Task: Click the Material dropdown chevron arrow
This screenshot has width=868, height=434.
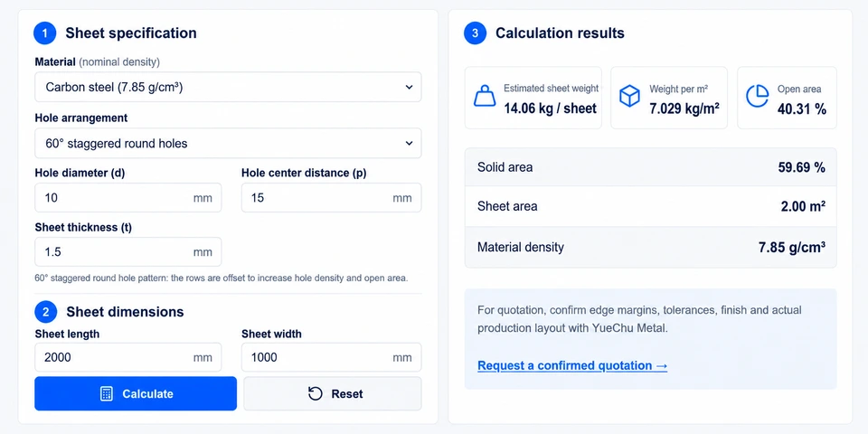Action: click(x=409, y=87)
